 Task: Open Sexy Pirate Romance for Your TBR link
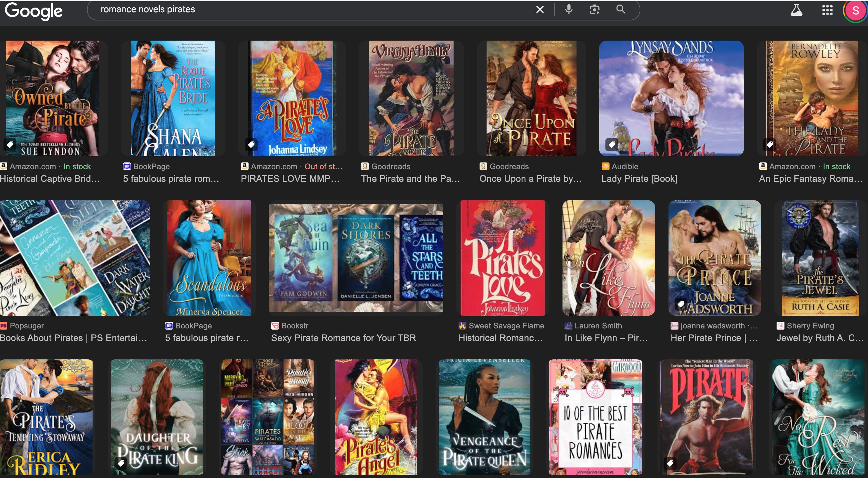click(x=343, y=338)
